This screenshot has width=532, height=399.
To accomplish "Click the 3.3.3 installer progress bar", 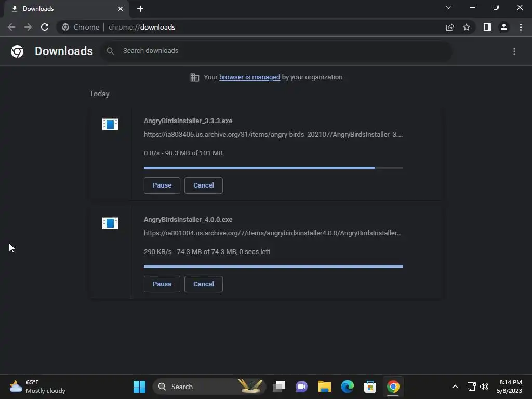I will 273,168.
